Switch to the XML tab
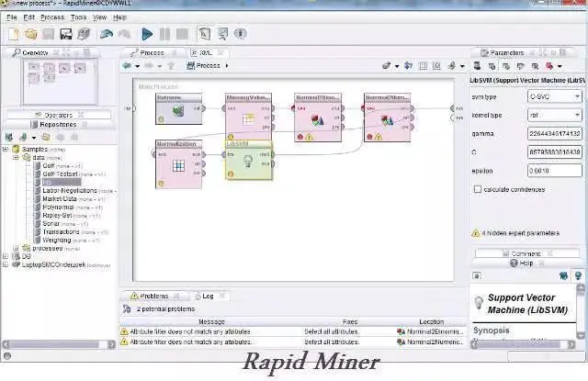This screenshot has height=381, width=588. point(205,53)
